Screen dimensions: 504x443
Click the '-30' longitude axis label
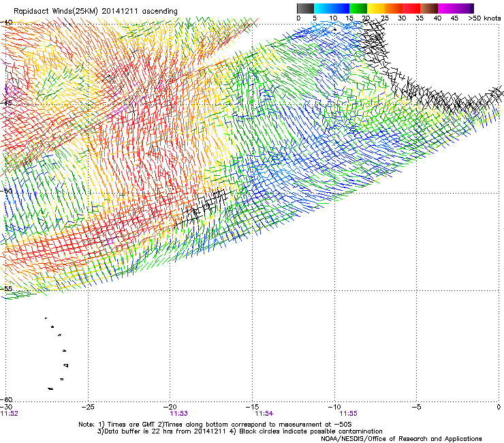6,407
